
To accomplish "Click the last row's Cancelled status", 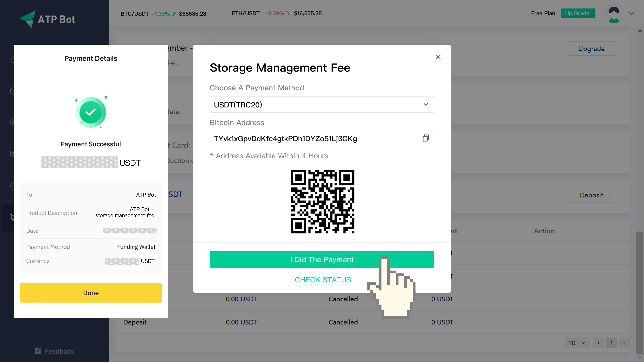I will 343,322.
